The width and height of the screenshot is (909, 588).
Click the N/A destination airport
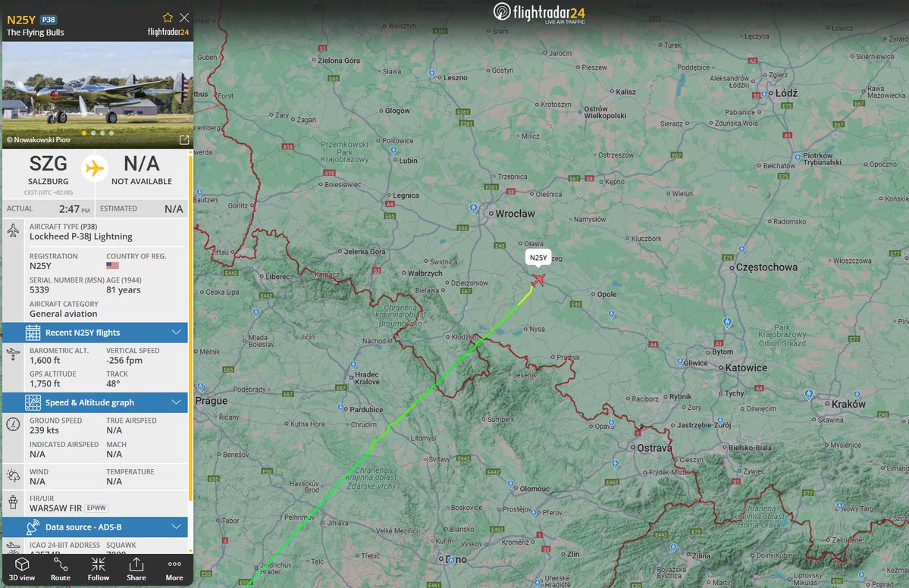pyautogui.click(x=142, y=171)
